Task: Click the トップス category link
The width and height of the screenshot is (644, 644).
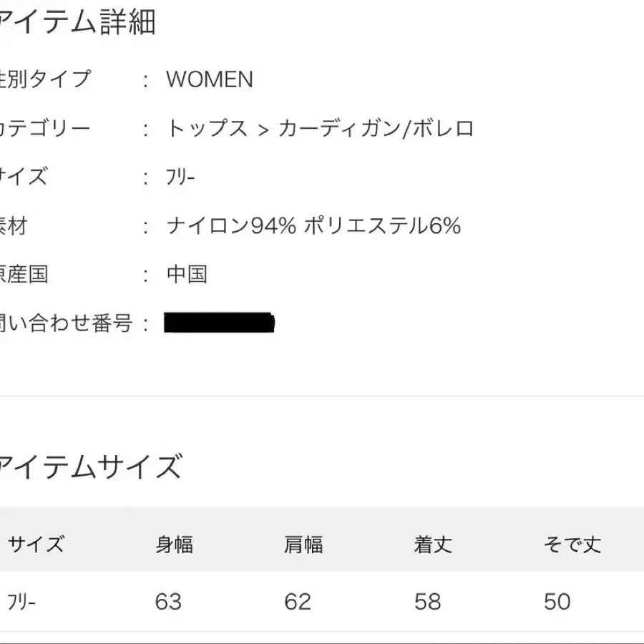Action: click(207, 129)
